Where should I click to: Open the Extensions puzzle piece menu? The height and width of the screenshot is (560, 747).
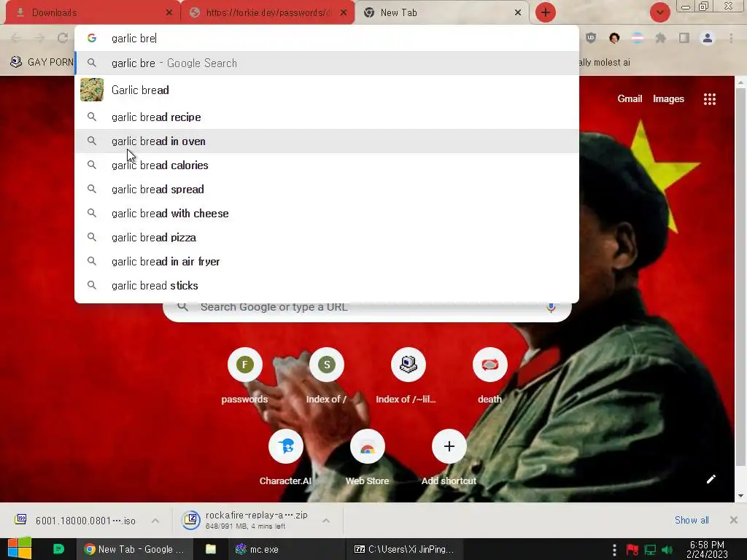click(x=661, y=38)
